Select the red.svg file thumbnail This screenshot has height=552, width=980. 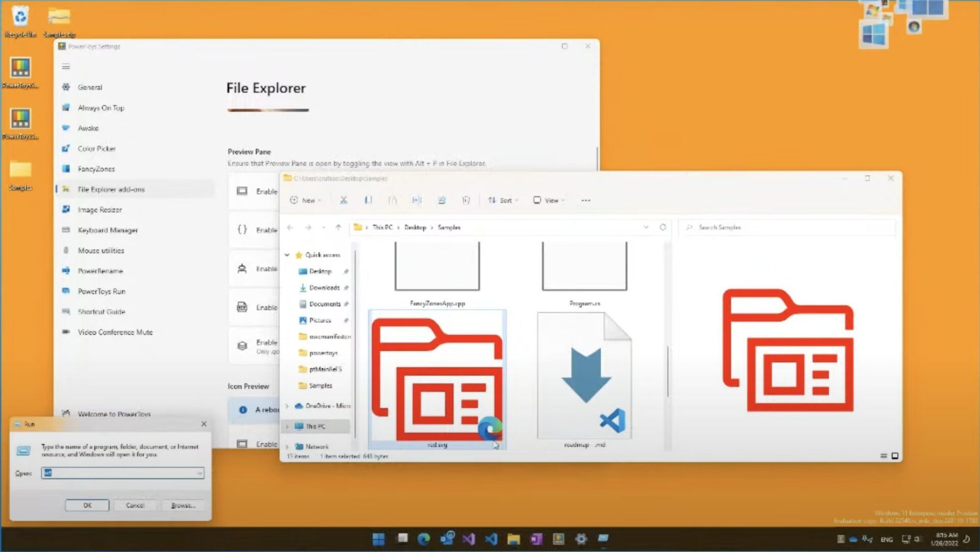437,379
